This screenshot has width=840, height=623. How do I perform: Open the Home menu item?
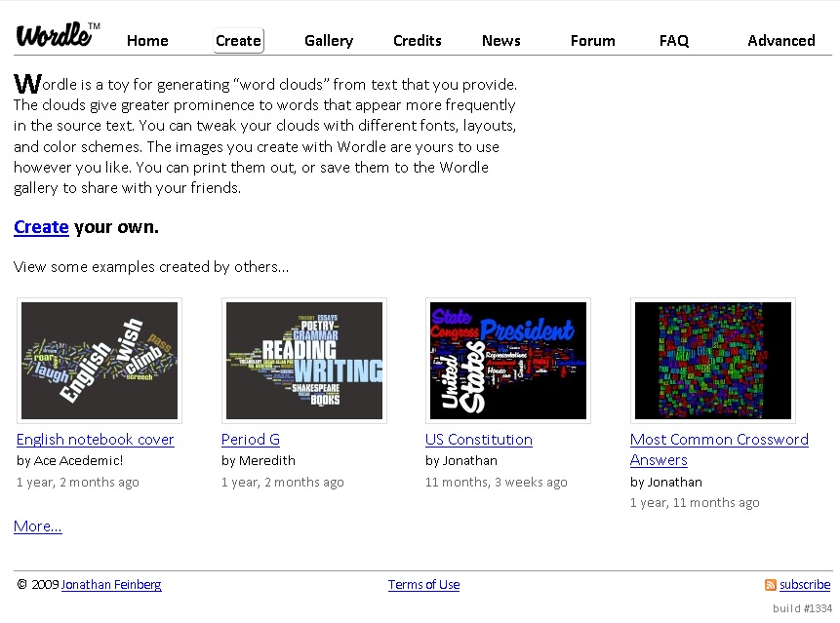[x=147, y=41]
